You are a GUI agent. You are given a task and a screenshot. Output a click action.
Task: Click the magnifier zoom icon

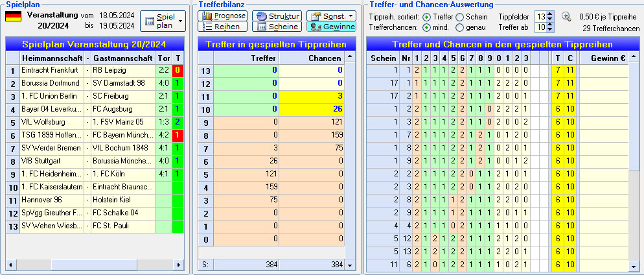tap(566, 17)
